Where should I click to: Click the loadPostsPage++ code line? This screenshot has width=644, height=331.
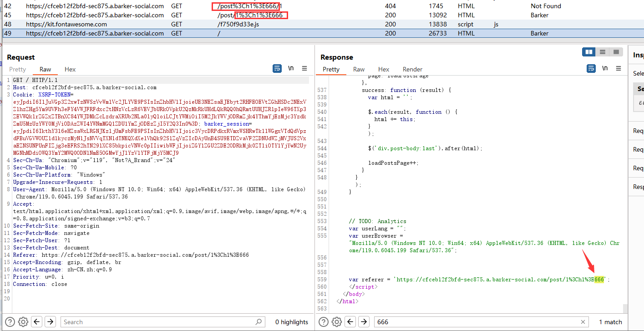393,163
